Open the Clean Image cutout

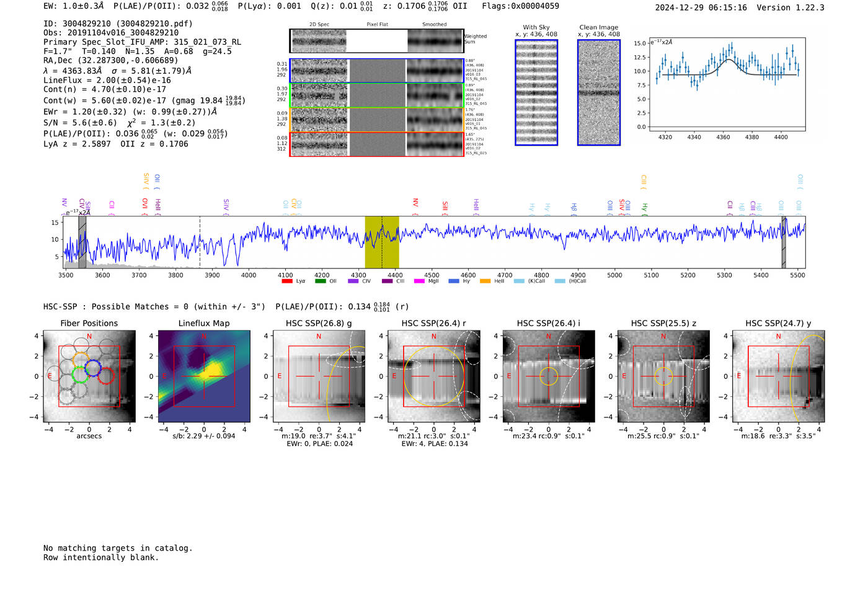coord(599,92)
